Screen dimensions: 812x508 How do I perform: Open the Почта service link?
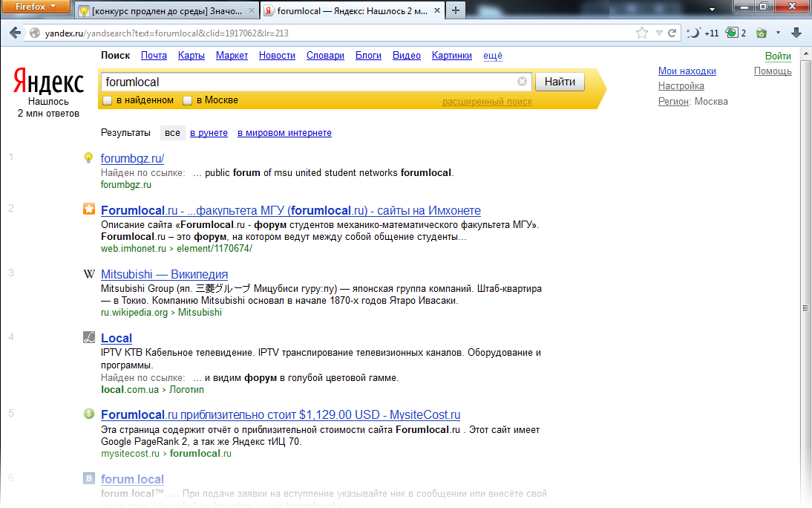pos(154,56)
